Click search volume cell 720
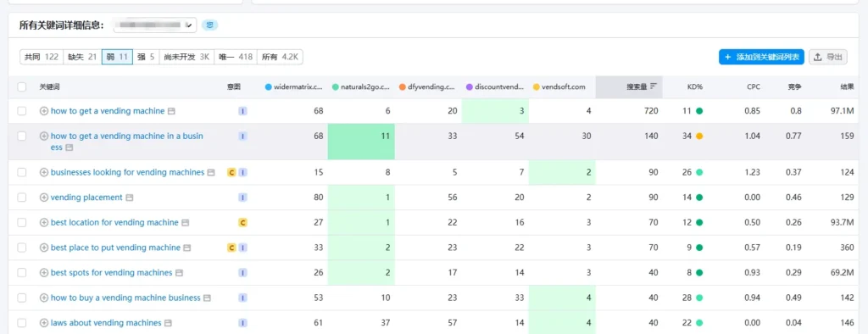Screen dimensions: 868x334 [651, 111]
